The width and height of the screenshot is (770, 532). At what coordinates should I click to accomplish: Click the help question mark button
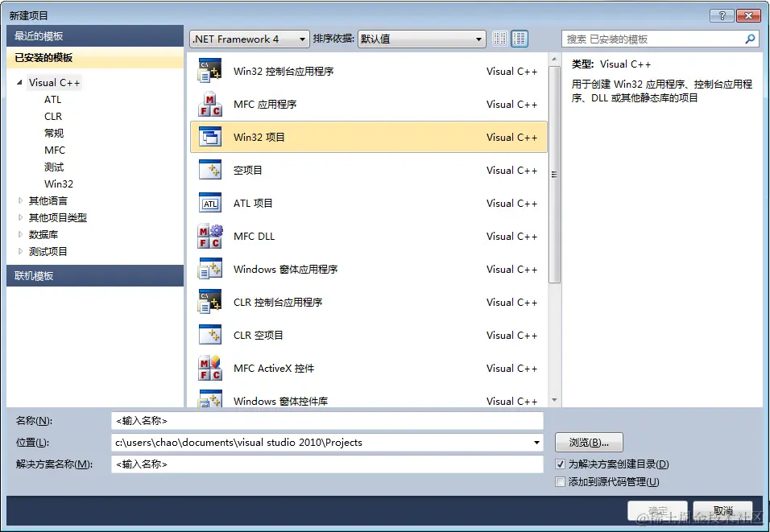click(722, 16)
